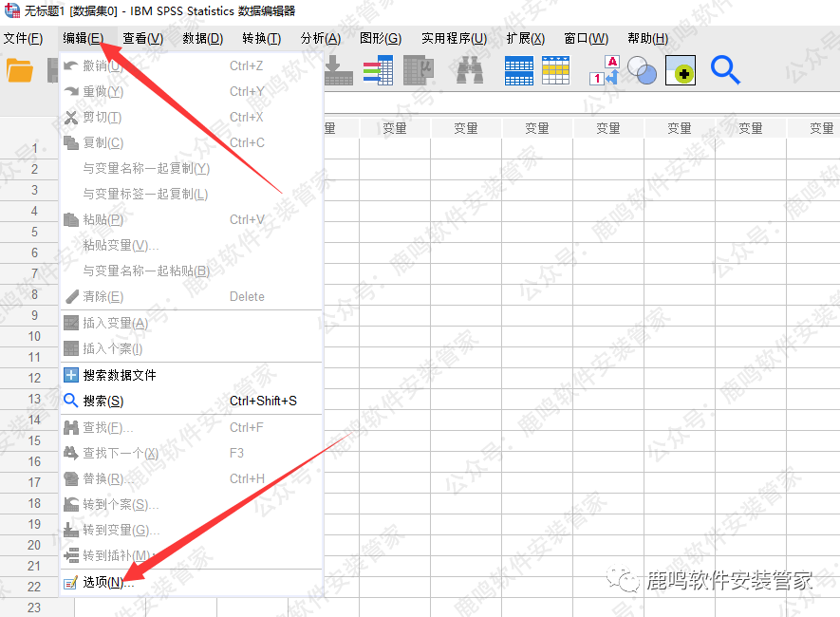Image resolution: width=840 pixels, height=617 pixels.
Task: Choose 转到个案(S)... from the menu
Action: tap(191, 505)
